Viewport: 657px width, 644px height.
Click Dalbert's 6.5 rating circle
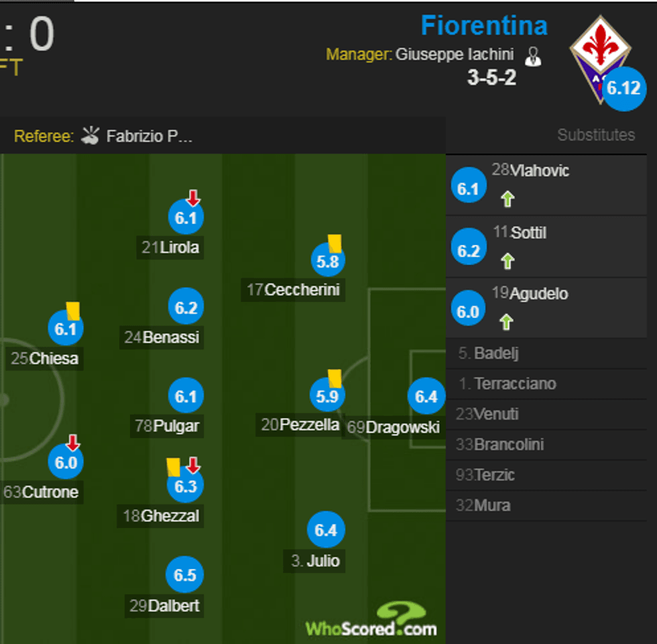pyautogui.click(x=185, y=576)
